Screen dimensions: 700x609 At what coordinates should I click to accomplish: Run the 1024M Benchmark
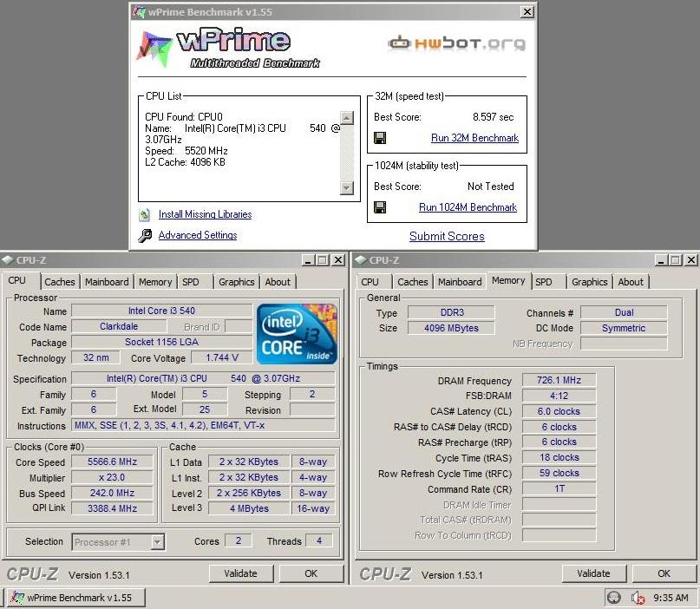pyautogui.click(x=468, y=207)
